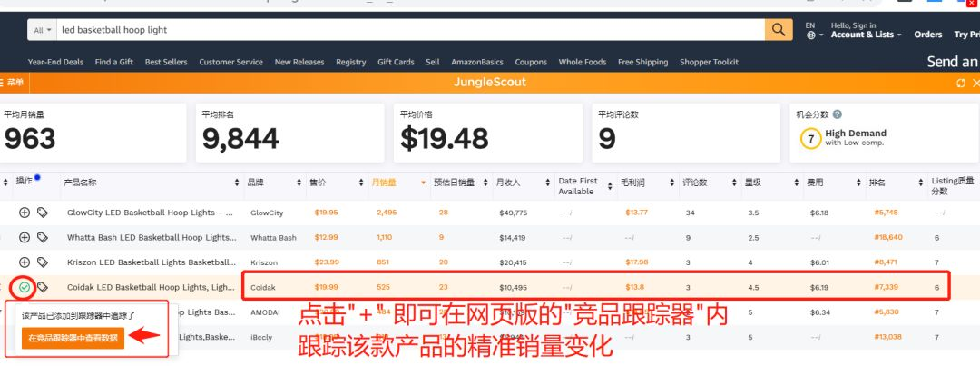
Task: Click 在竞品跟踪器中查看数据 orange button
Action: click(x=73, y=338)
